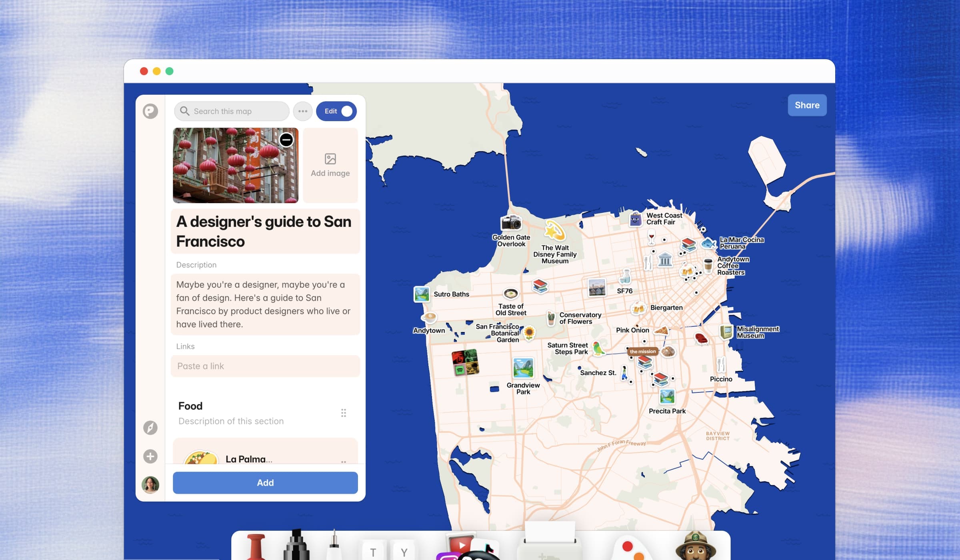
Task: Toggle the Edit mode switch on
Action: [x=337, y=111]
